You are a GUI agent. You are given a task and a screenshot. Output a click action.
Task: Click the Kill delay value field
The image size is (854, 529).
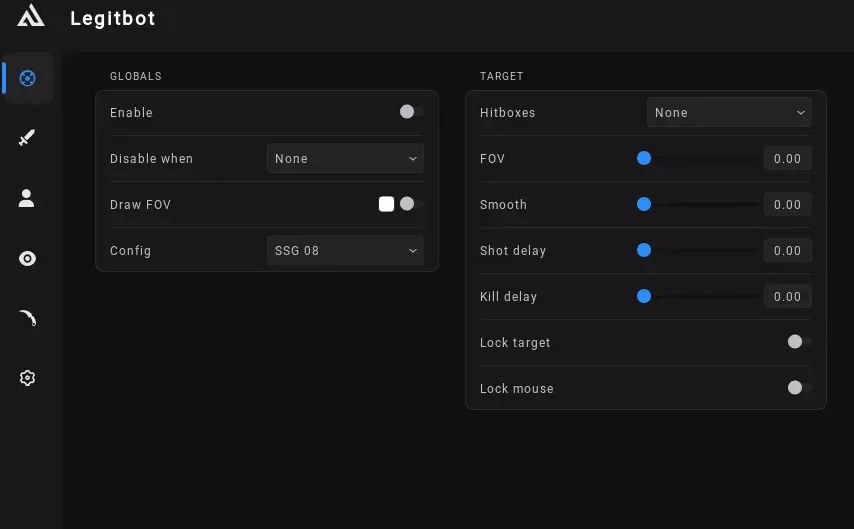click(x=787, y=296)
